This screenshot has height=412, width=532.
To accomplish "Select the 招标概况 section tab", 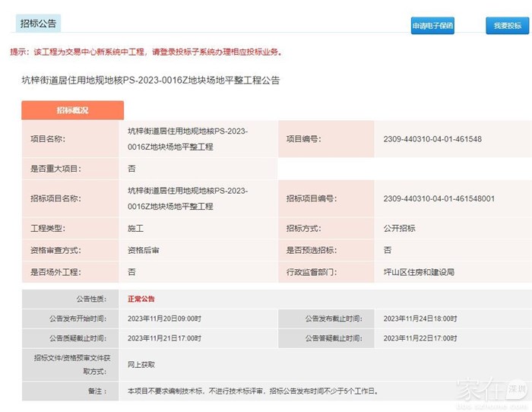I will click(x=73, y=110).
